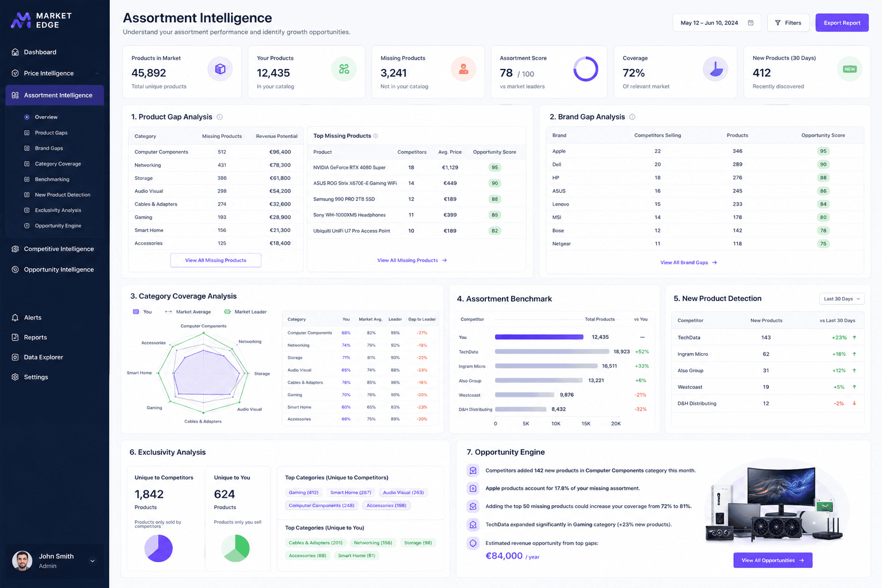Viewport: 882px width, 588px height.
Task: Click the Export Report button
Action: [842, 23]
